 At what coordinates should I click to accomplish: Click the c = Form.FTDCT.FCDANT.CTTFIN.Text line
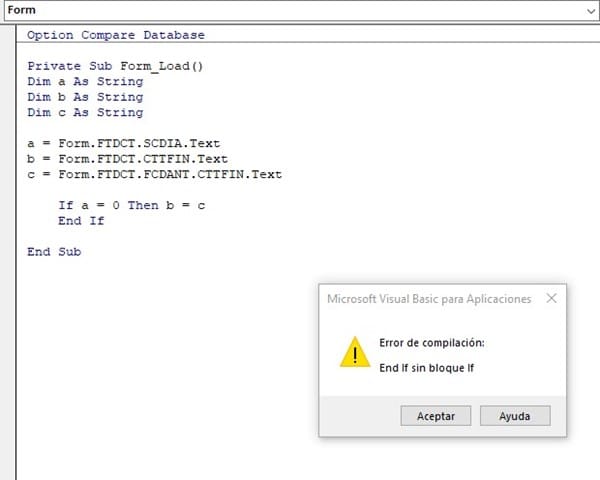pyautogui.click(x=154, y=174)
